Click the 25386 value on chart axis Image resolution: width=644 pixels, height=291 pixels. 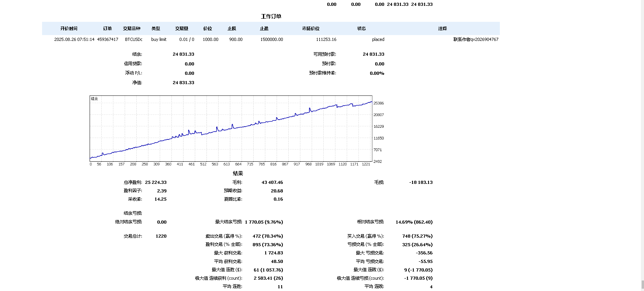click(x=379, y=103)
